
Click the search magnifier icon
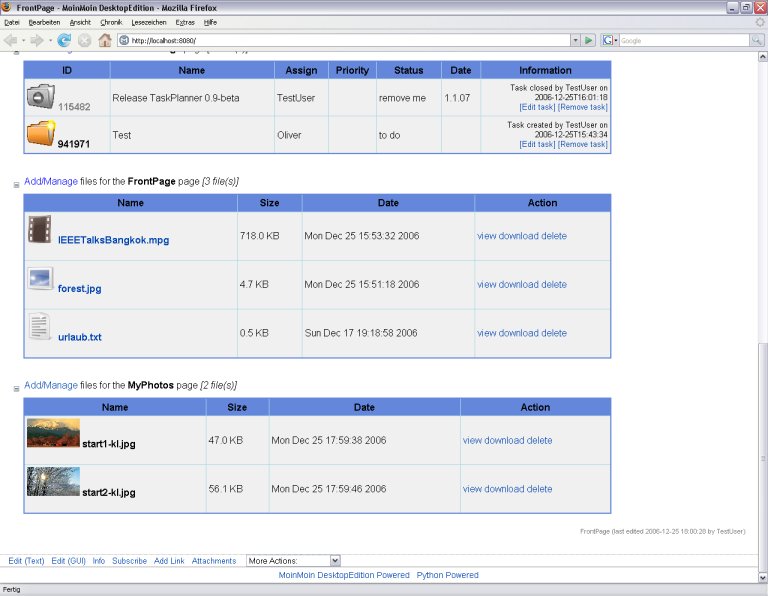point(756,40)
